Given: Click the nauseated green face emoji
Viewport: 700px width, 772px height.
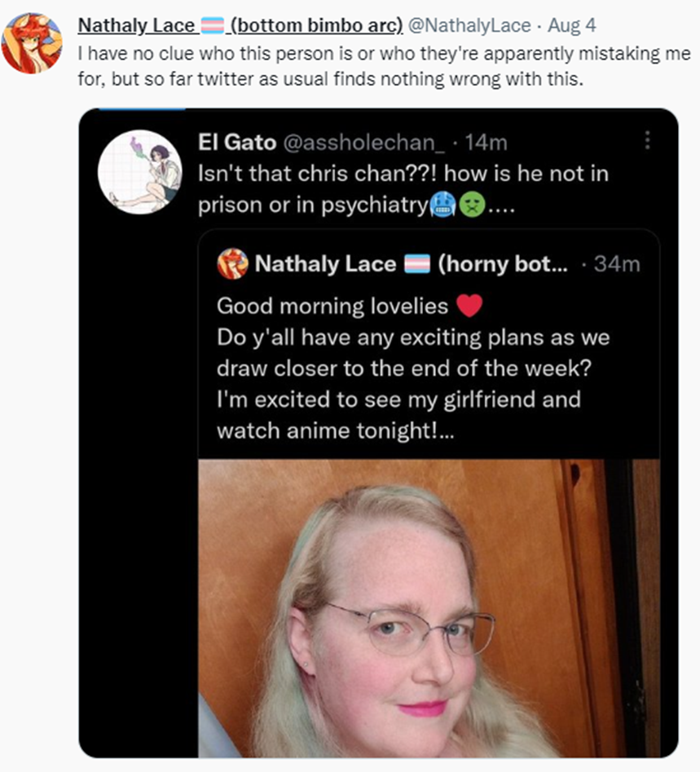Looking at the screenshot, I should click(x=472, y=205).
